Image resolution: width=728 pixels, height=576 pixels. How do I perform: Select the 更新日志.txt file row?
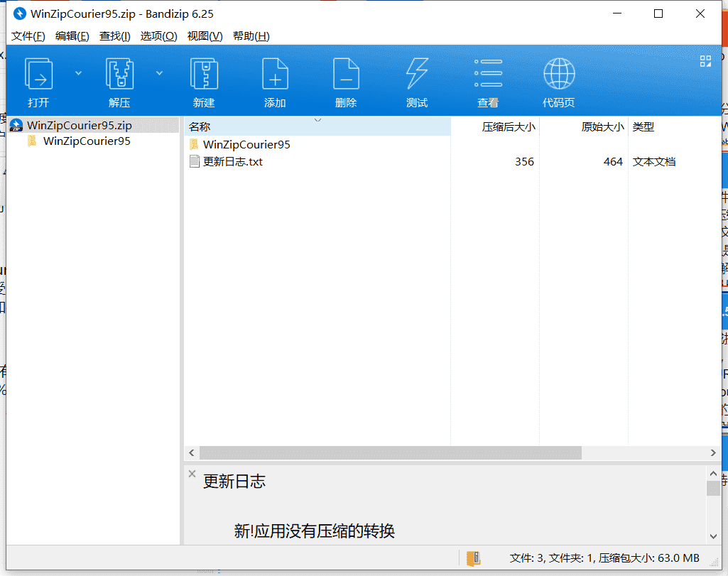pos(452,161)
